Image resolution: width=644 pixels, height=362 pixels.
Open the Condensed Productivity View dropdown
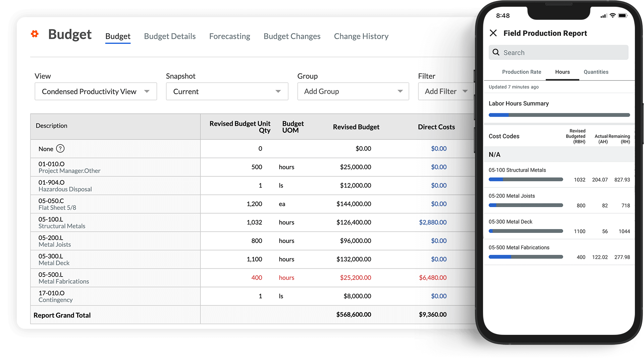(96, 92)
